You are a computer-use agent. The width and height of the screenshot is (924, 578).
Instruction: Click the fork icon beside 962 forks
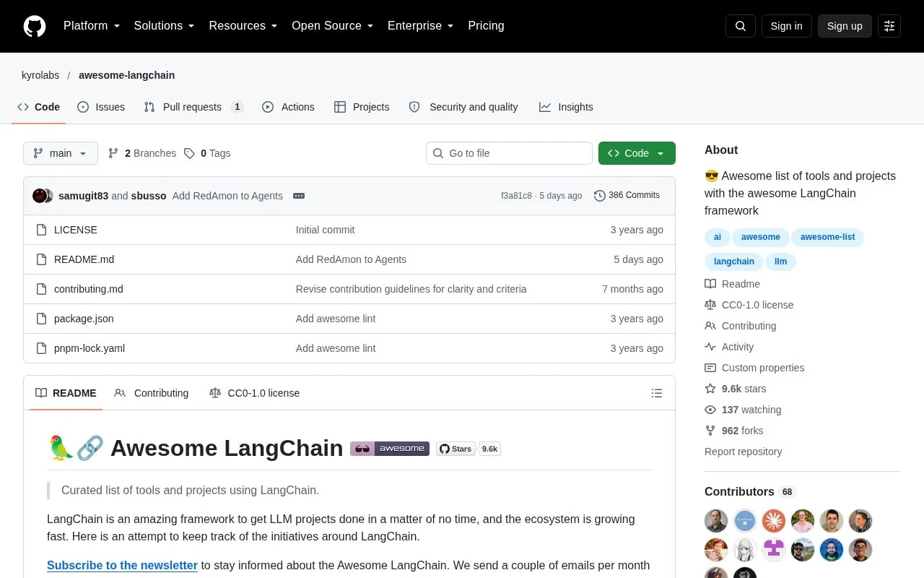(x=710, y=431)
